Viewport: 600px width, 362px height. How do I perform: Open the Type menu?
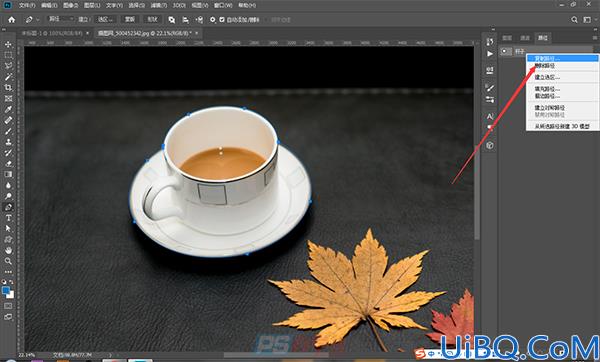[114, 5]
